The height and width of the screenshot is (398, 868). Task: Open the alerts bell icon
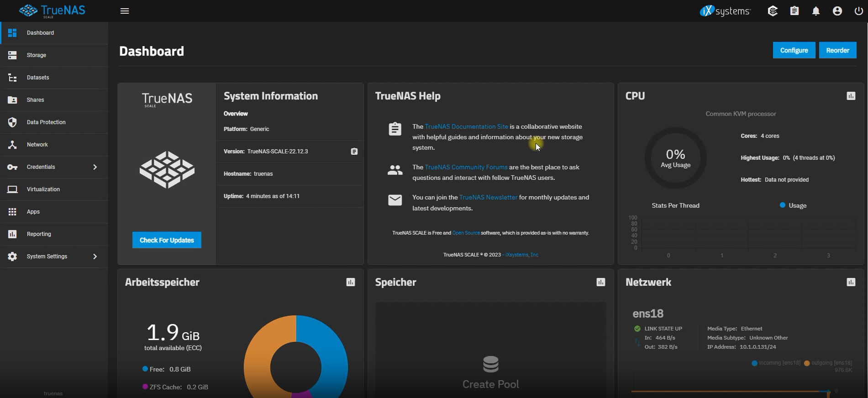coord(816,11)
